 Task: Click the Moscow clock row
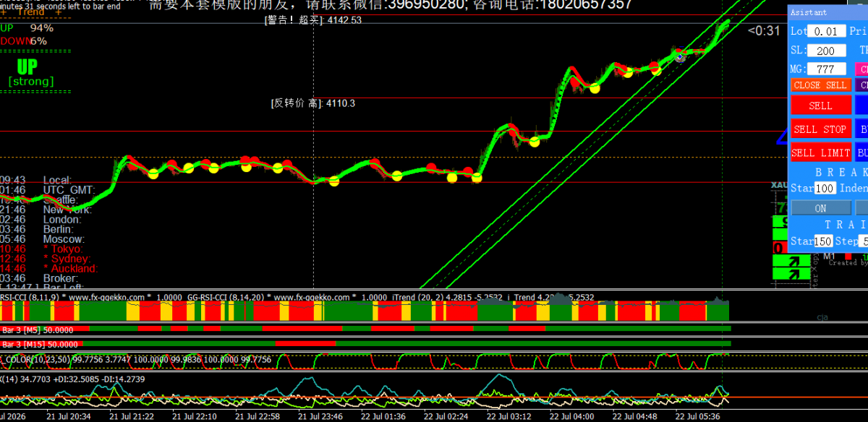click(42, 239)
